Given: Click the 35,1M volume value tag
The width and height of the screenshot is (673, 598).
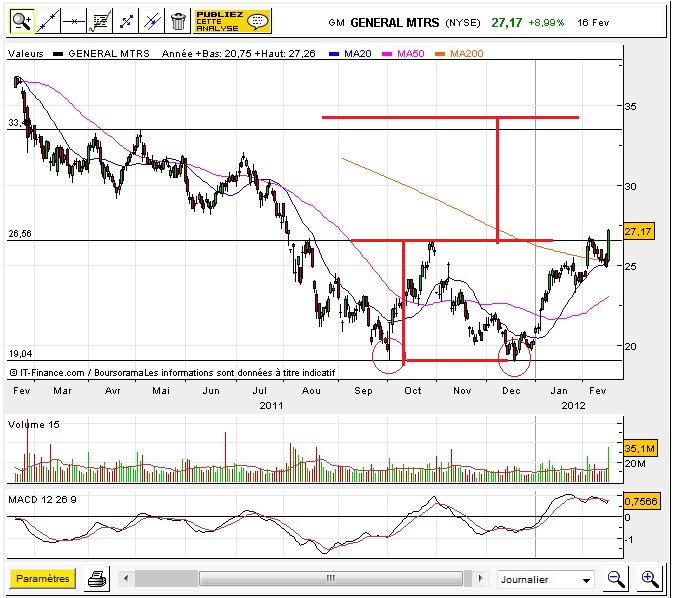Looking at the screenshot, I should coord(640,449).
